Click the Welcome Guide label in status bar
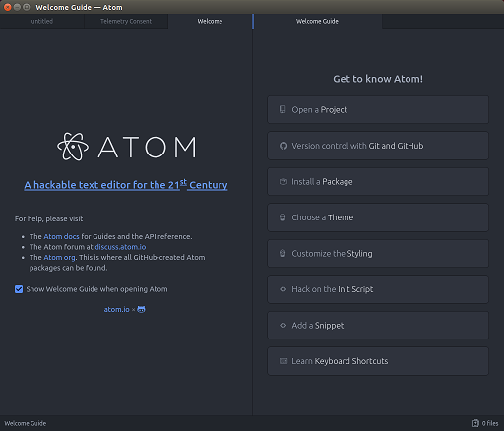The height and width of the screenshot is (431, 504). [x=26, y=423]
